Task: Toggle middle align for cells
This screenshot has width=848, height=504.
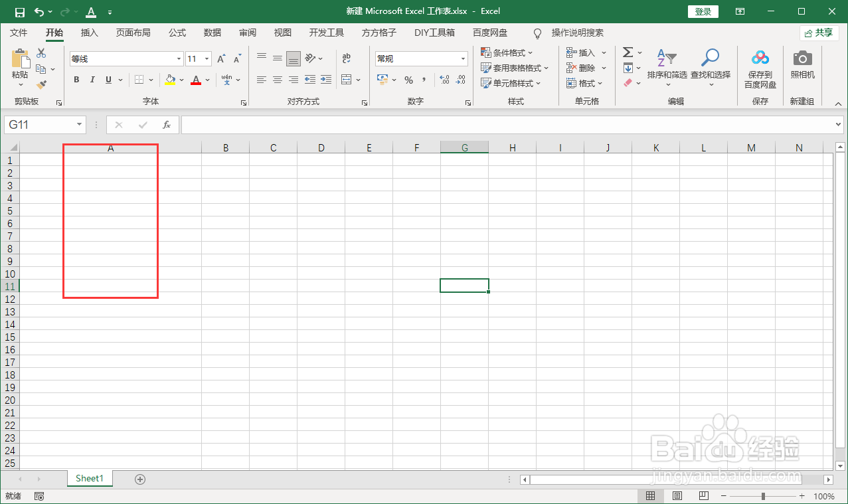Action: tap(278, 58)
